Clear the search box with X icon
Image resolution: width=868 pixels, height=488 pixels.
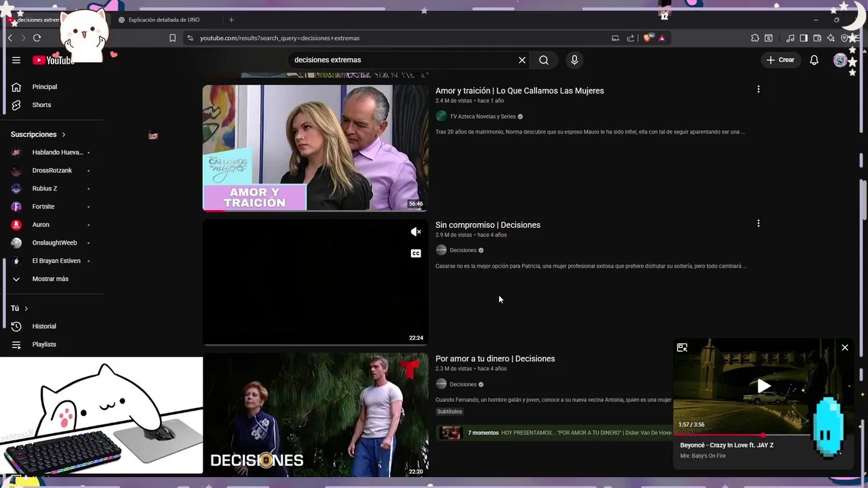[522, 60]
